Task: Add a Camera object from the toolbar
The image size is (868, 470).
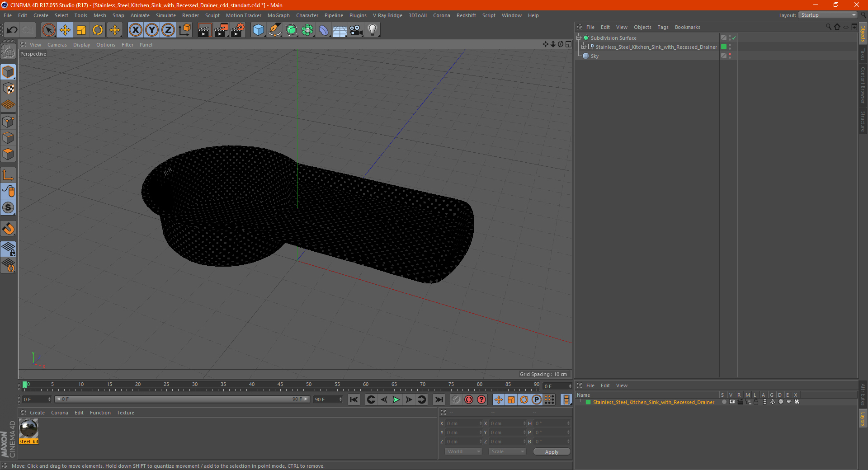Action: [356, 30]
